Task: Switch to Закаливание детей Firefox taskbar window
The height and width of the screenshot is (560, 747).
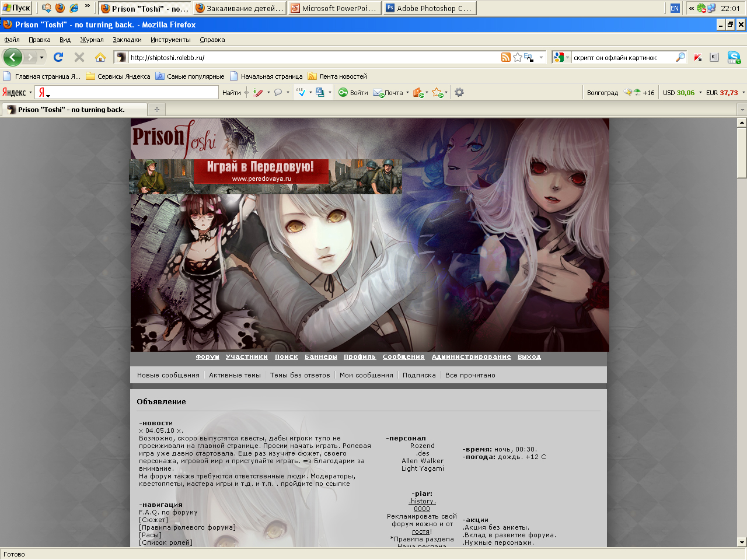Action: 239,8
